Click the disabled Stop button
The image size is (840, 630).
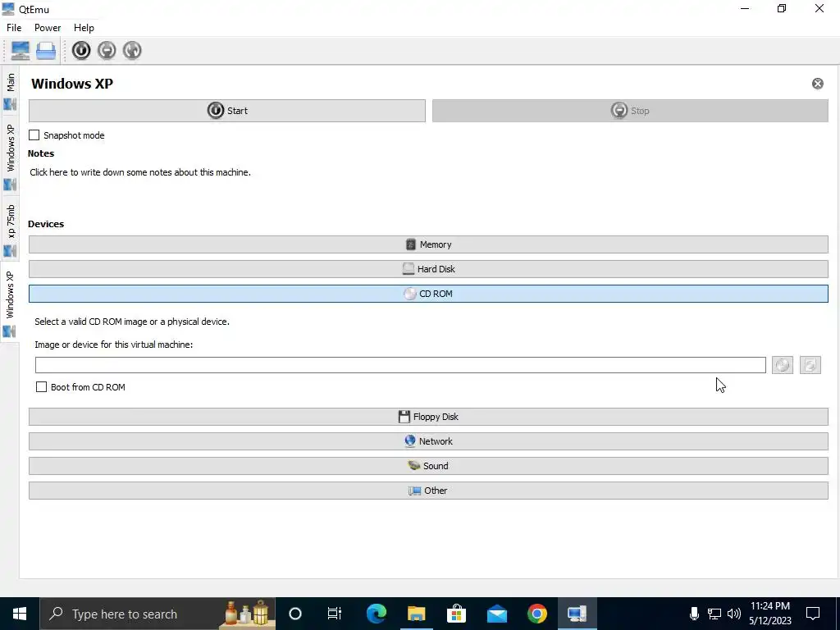tap(630, 111)
